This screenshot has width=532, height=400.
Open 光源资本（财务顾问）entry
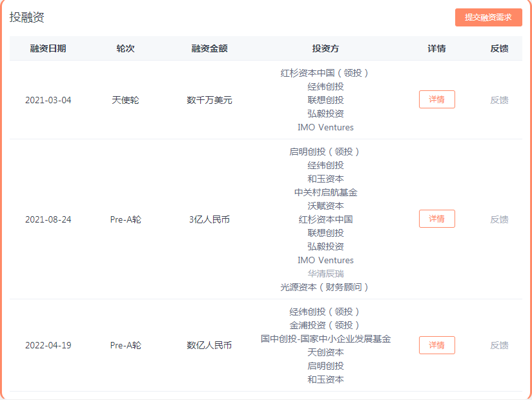click(x=325, y=287)
